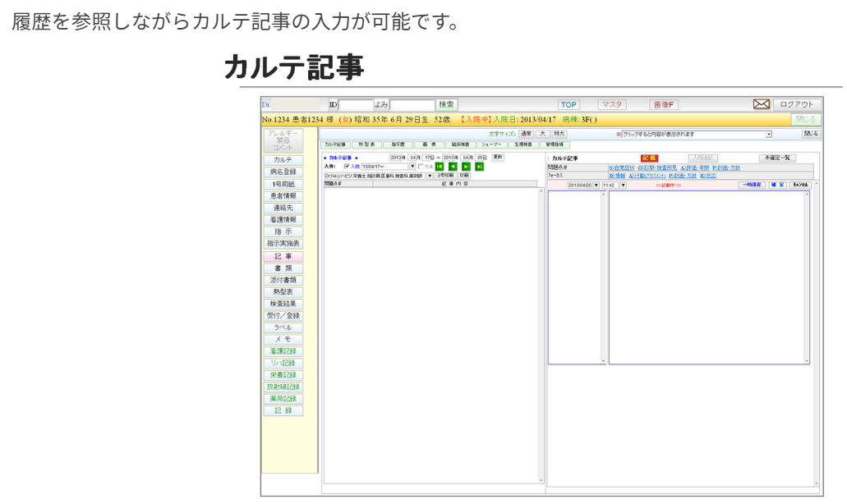Click the ID input field

coord(357,105)
